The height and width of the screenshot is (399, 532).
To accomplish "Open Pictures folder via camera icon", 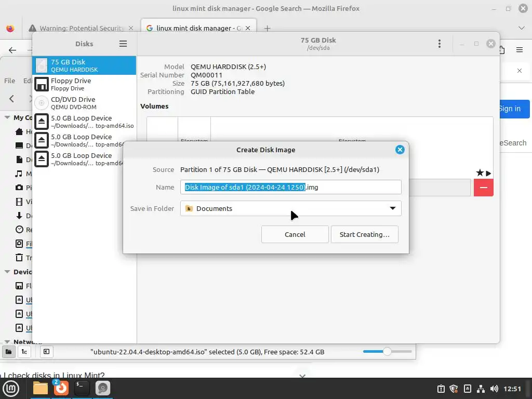I will [x=19, y=188].
